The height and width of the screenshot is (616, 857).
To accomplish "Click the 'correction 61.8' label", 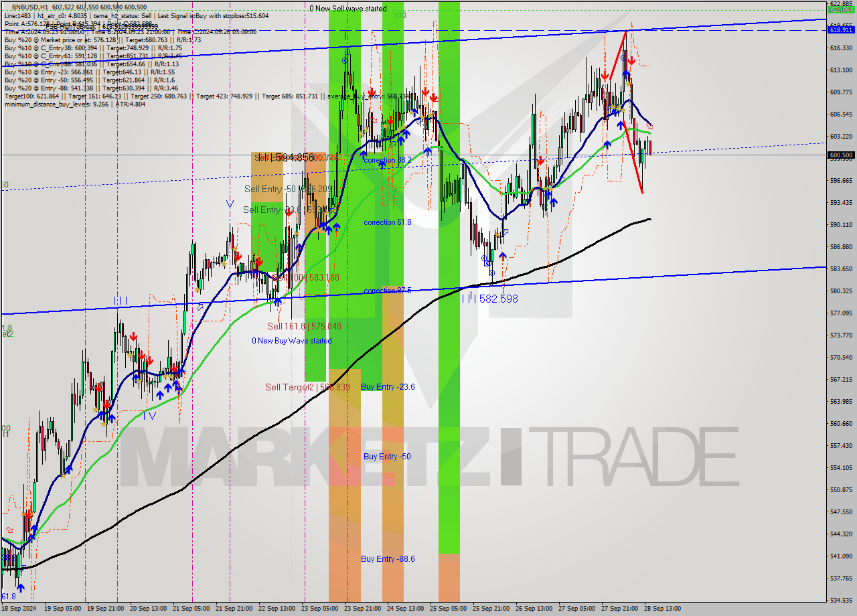I will point(388,222).
